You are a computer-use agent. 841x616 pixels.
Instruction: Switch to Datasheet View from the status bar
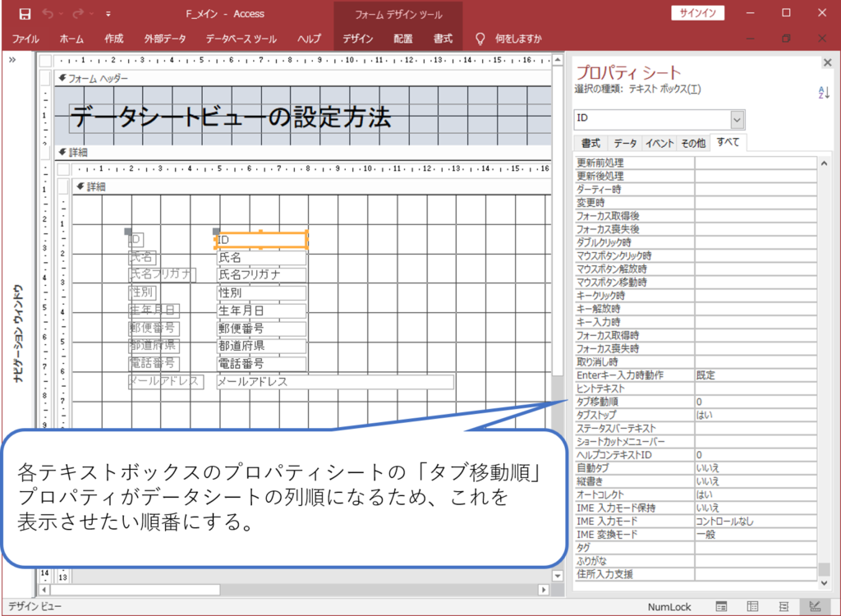tap(752, 606)
